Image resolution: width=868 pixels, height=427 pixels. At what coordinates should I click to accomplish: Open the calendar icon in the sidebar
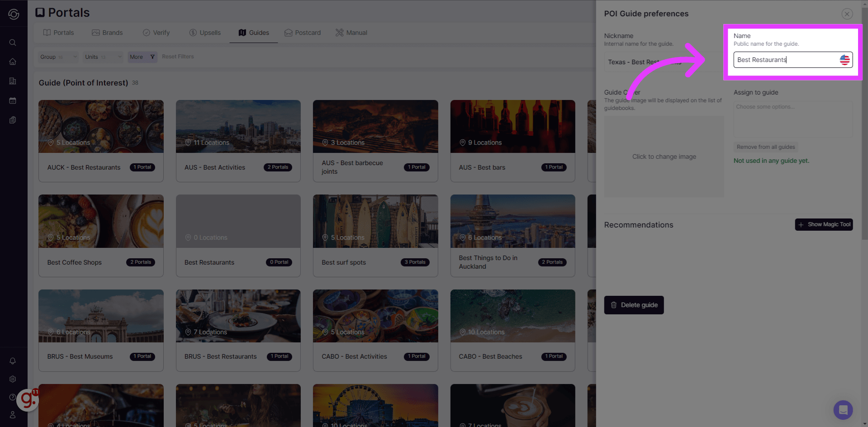click(12, 100)
